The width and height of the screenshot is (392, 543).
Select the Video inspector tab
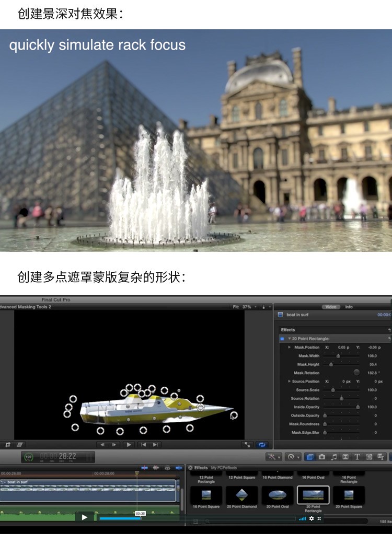pos(331,307)
